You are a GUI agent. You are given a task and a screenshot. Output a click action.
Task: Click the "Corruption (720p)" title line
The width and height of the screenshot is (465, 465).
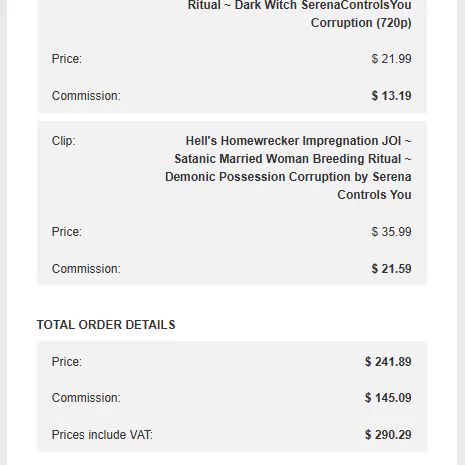pos(361,23)
